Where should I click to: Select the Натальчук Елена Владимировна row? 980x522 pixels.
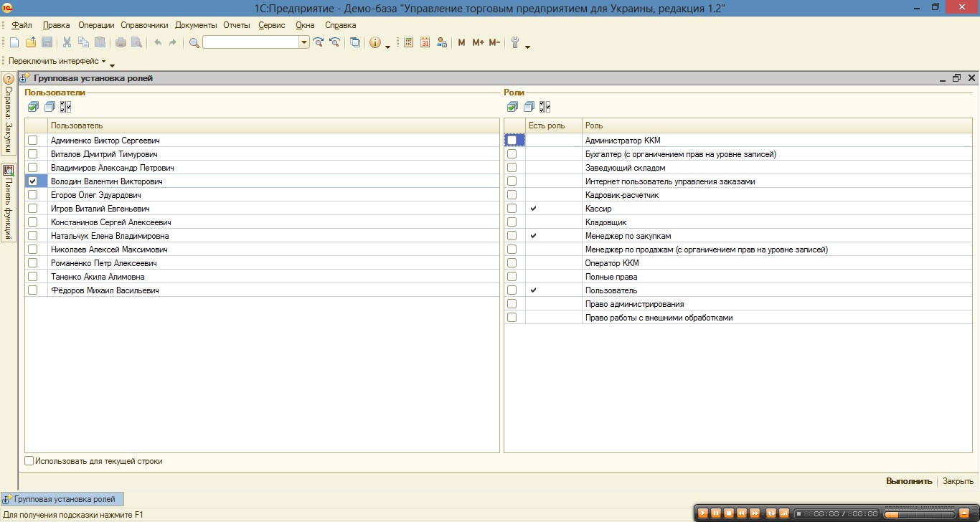click(x=262, y=236)
